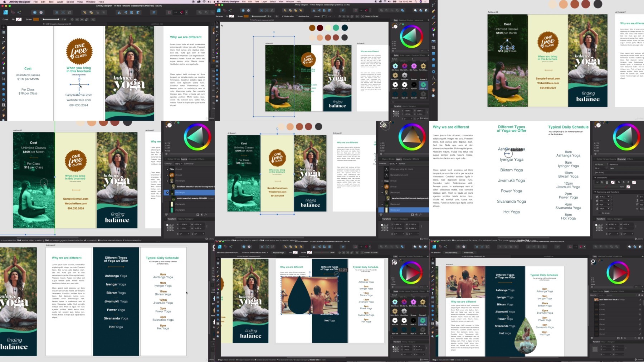Click the Replace Image button
The image size is (644, 362).
point(278,252)
